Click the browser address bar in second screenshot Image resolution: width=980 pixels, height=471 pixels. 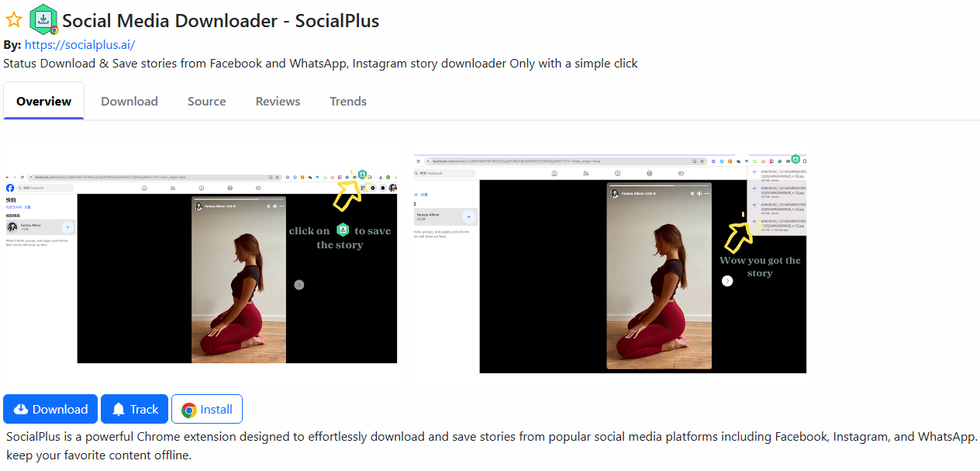(558, 161)
